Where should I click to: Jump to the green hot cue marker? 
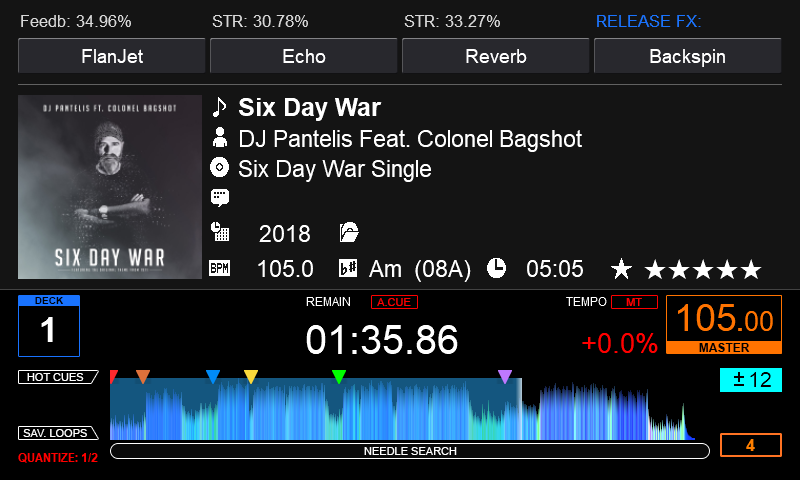[x=339, y=376]
